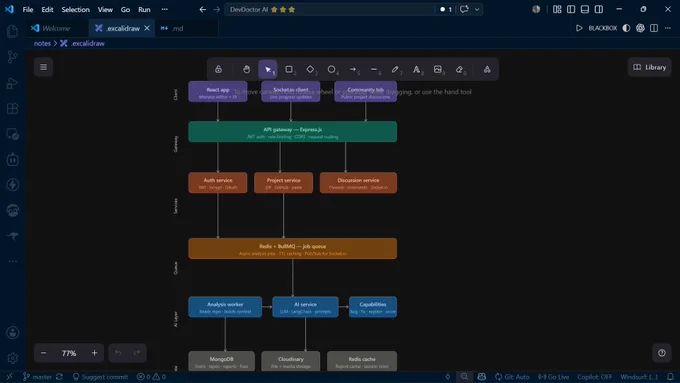Open the Manage gear menu
Viewport: 680px width, 383px height.
point(13,358)
